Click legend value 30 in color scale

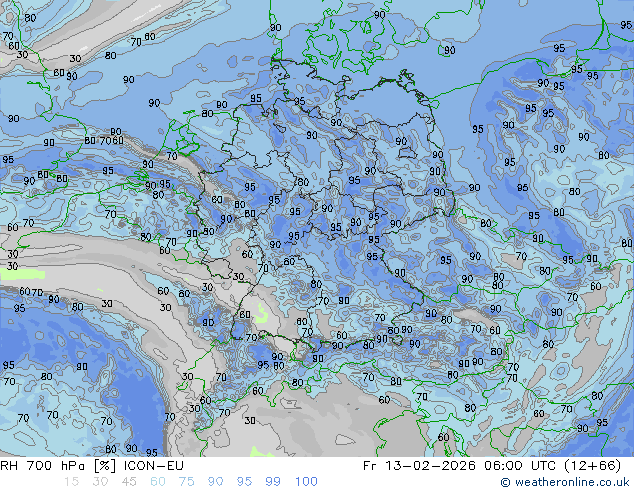tap(100, 482)
